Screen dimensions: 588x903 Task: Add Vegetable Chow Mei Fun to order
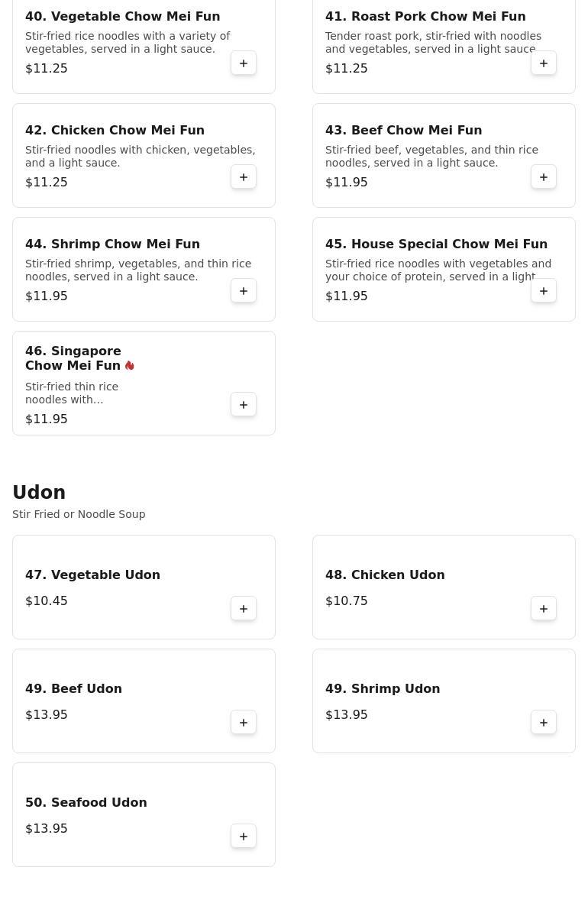point(244,63)
